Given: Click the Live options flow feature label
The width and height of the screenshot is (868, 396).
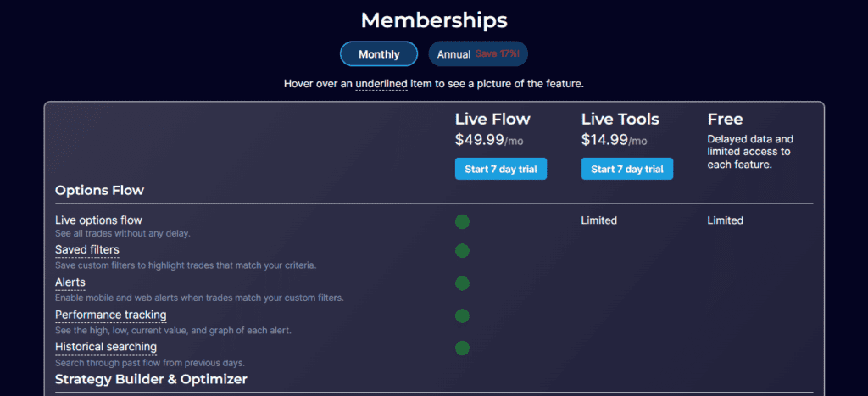Looking at the screenshot, I should (98, 220).
